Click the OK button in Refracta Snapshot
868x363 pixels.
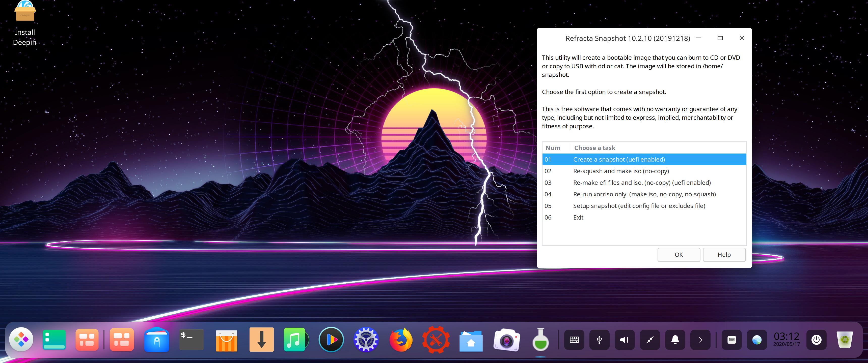click(x=679, y=255)
